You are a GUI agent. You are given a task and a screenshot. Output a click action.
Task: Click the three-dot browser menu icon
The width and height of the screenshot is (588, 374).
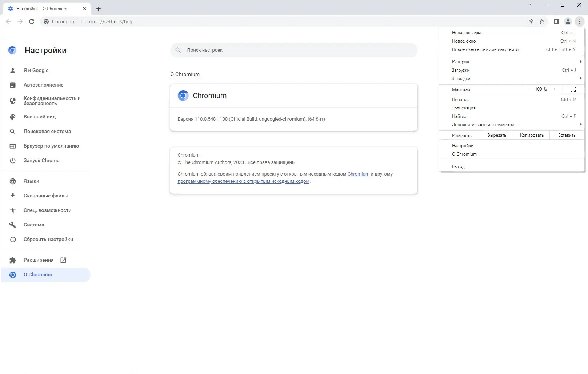pyautogui.click(x=580, y=21)
